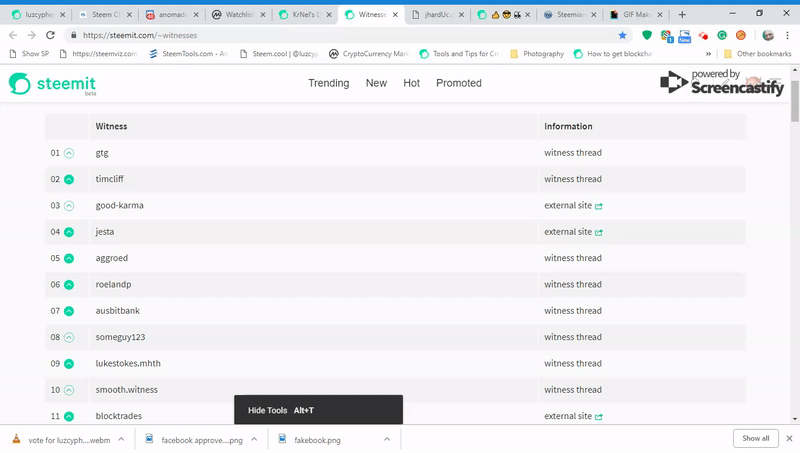Screen dimensions: 800x453
Task: Toggle vote for witness aggroed
Action: (x=69, y=258)
